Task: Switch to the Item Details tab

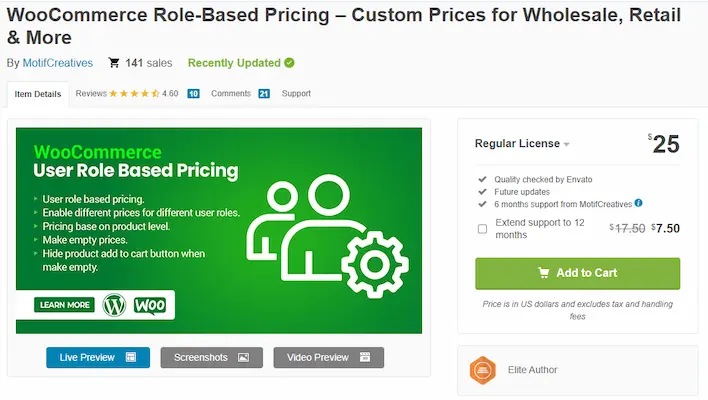Action: click(38, 94)
